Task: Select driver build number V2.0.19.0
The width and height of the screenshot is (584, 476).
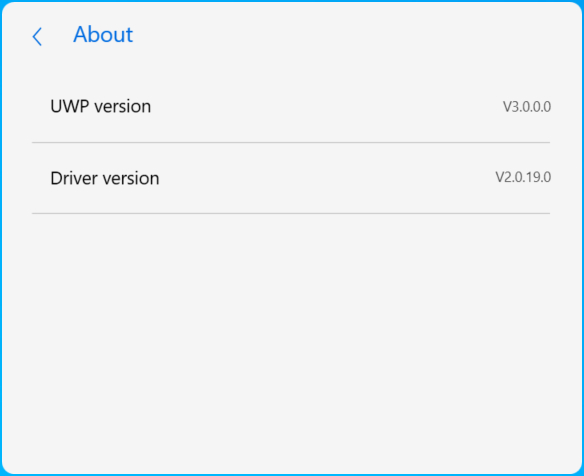Action: 523,177
